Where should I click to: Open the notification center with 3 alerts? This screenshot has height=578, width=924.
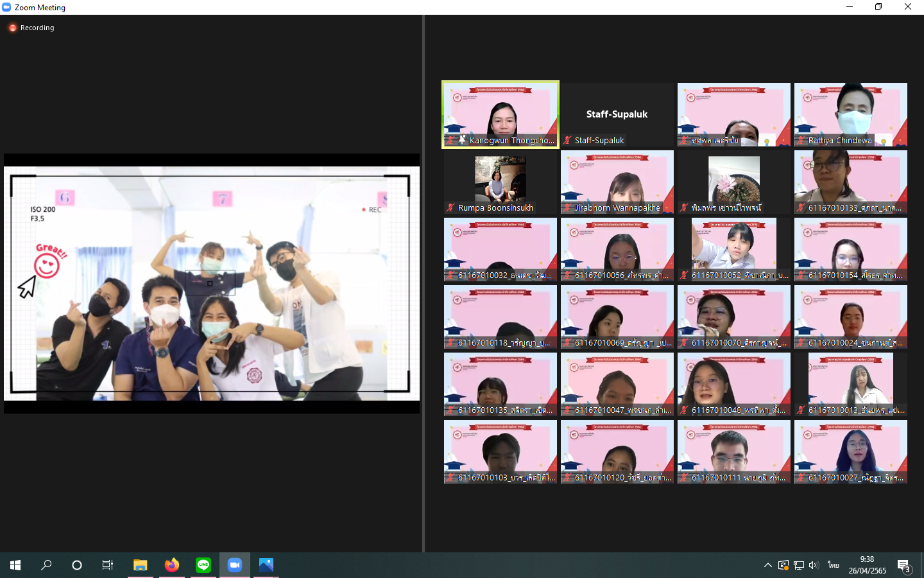click(x=904, y=566)
